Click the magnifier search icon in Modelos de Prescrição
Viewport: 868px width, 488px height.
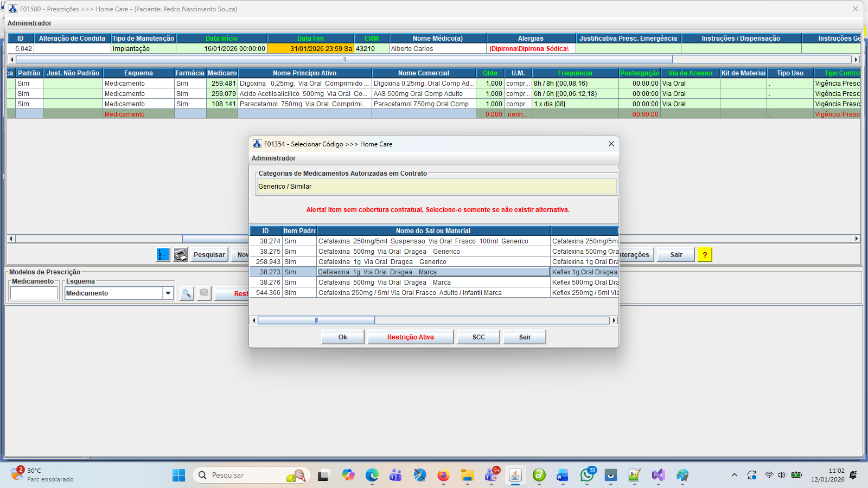[187, 293]
